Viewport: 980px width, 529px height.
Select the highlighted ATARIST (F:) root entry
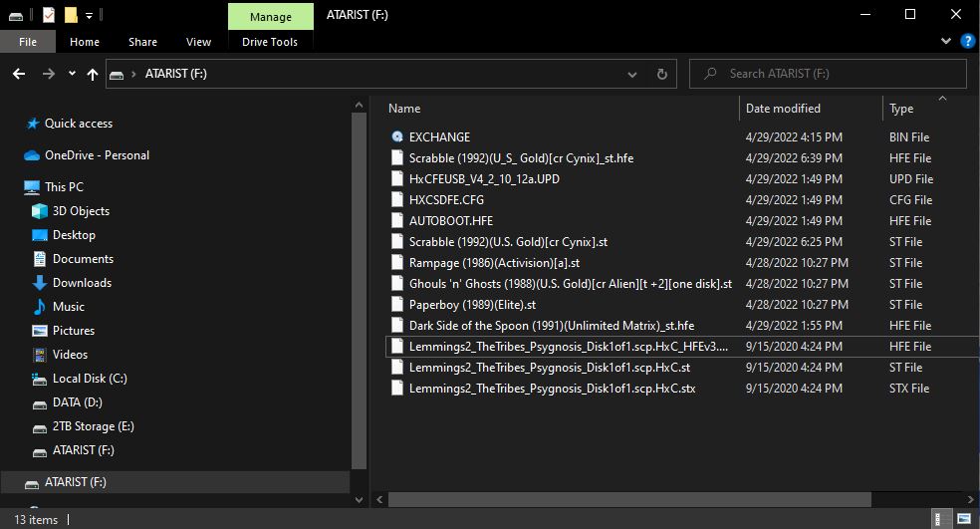[x=175, y=482]
